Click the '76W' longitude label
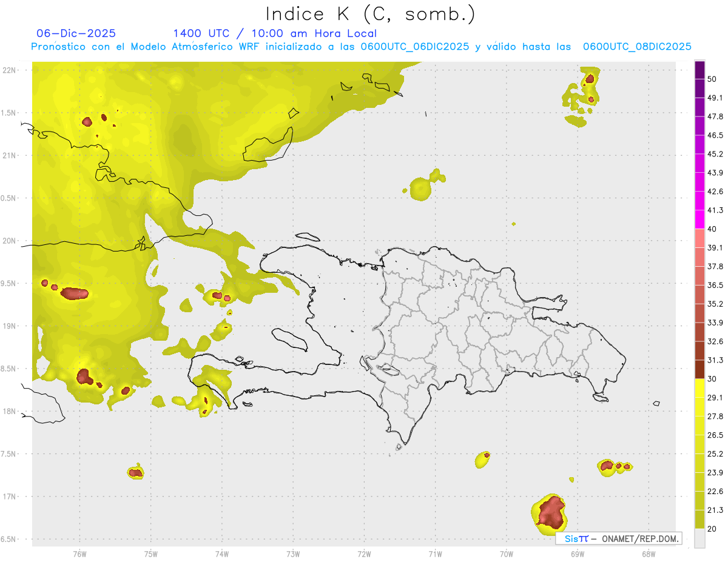Image resolution: width=728 pixels, height=562 pixels. (79, 554)
